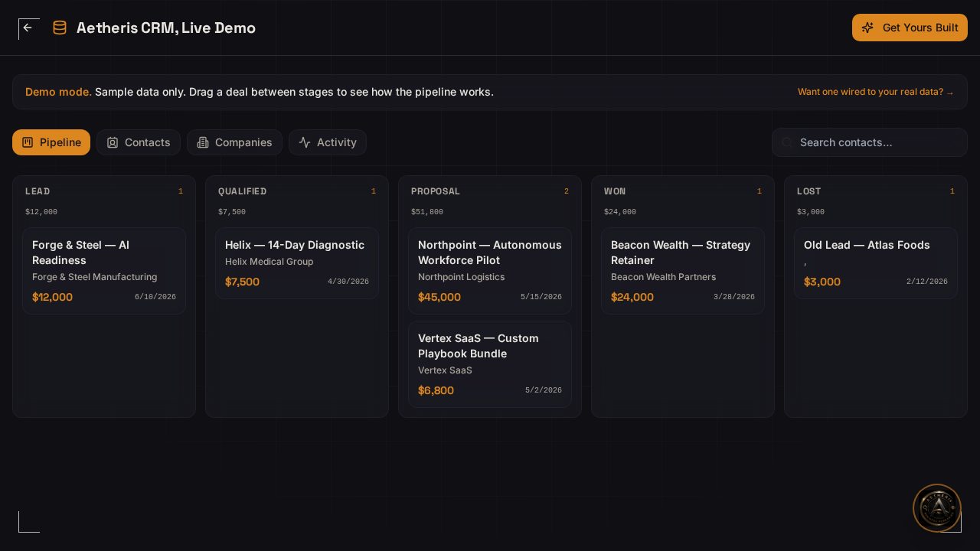
Task: Click the Get Yours Built button
Action: pyautogui.click(x=910, y=28)
